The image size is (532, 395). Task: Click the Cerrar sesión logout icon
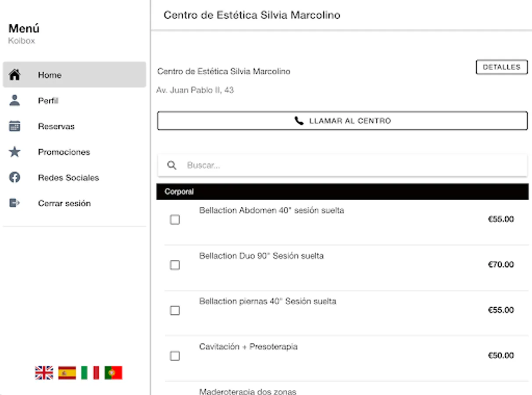click(x=15, y=203)
